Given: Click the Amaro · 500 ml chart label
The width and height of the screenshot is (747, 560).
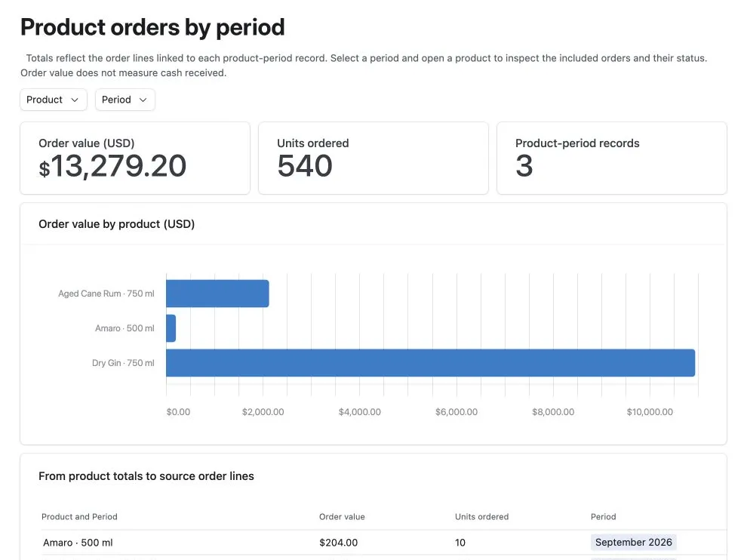Looking at the screenshot, I should pyautogui.click(x=124, y=328).
